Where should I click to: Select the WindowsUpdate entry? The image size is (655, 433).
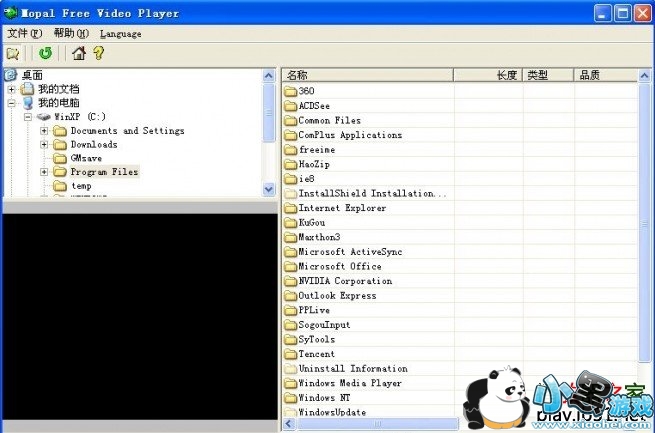[333, 412]
